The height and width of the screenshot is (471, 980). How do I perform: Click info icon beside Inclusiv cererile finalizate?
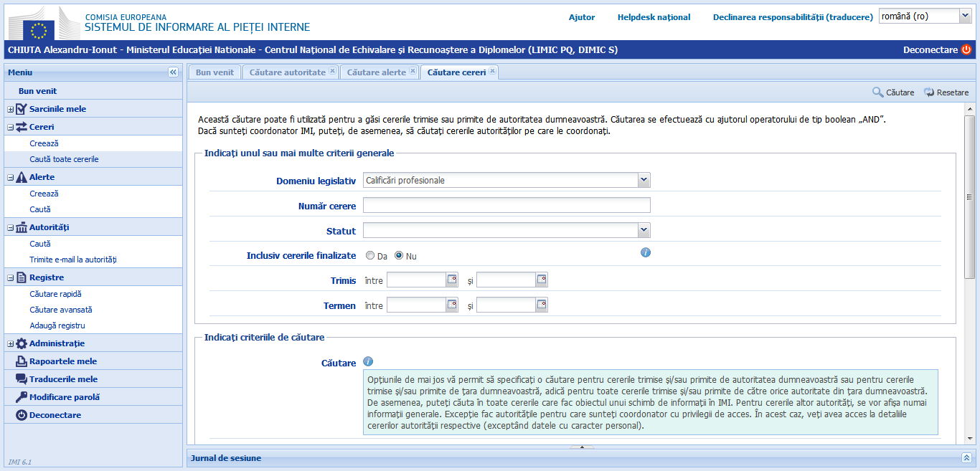[645, 252]
